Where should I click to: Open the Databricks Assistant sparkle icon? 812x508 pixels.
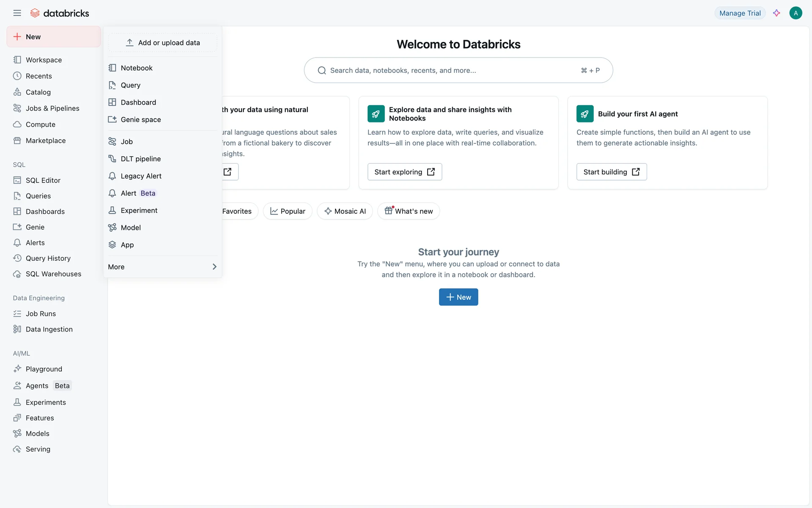[776, 13]
